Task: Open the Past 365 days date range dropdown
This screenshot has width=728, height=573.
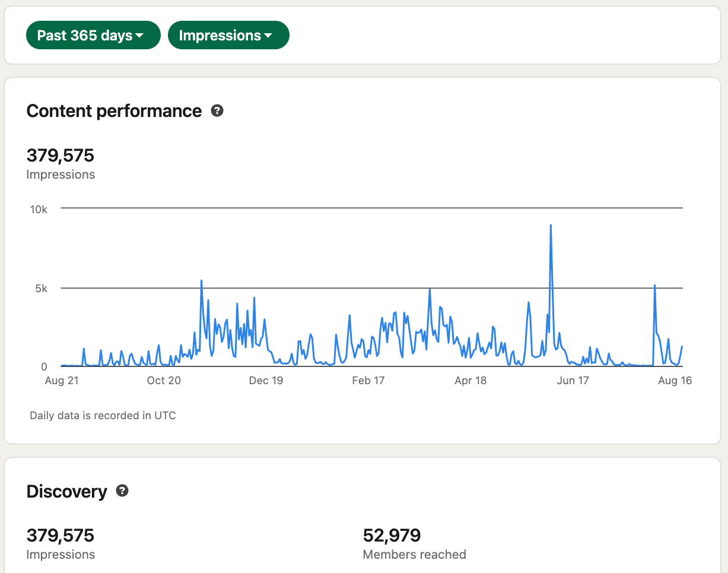Action: (x=93, y=36)
